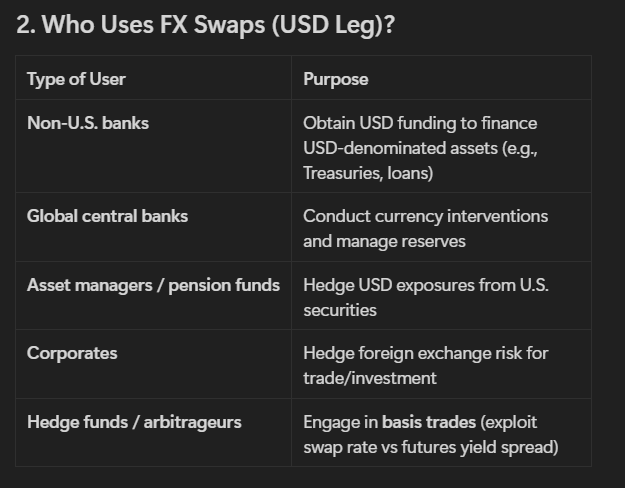Select the 'Type of User' column header
The height and width of the screenshot is (488, 625).
(76, 79)
